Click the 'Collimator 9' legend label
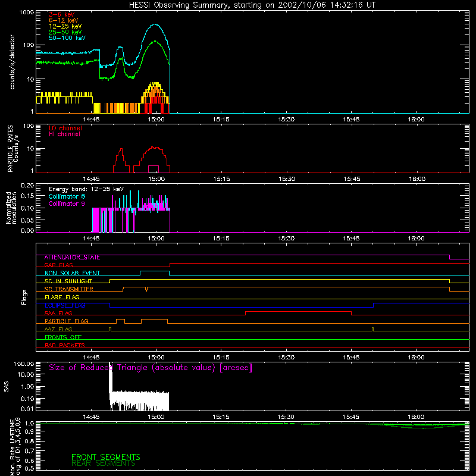Screen dimensions: 476x476 click(67, 203)
